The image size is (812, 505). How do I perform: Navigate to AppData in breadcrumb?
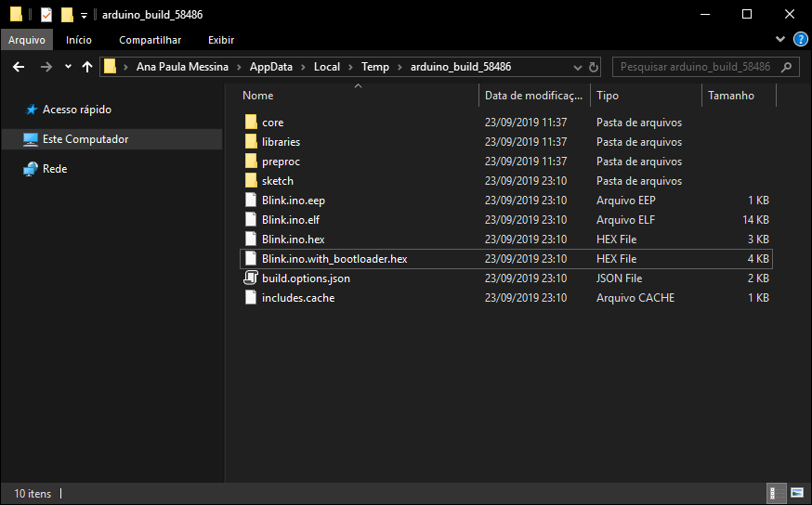pos(271,67)
